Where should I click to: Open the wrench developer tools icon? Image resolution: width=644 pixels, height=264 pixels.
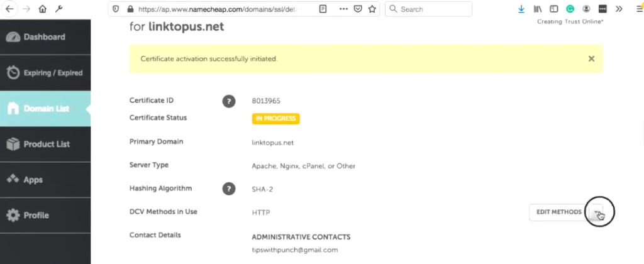point(58,9)
